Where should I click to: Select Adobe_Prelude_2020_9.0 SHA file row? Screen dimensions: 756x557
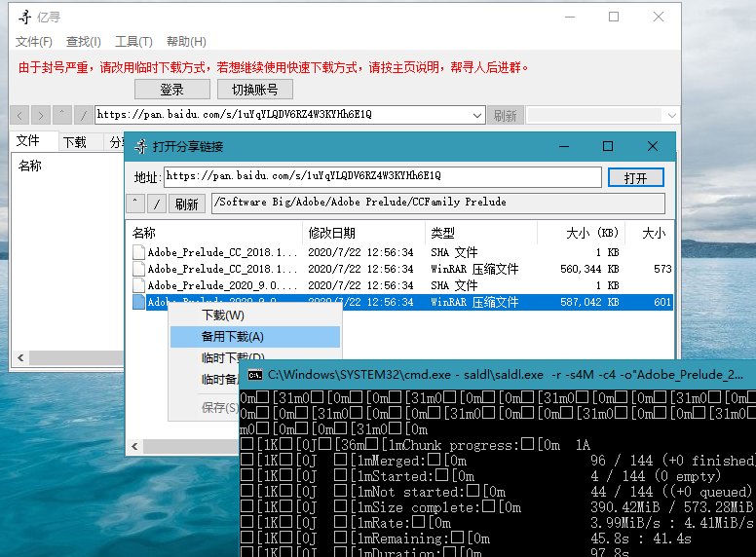401,285
